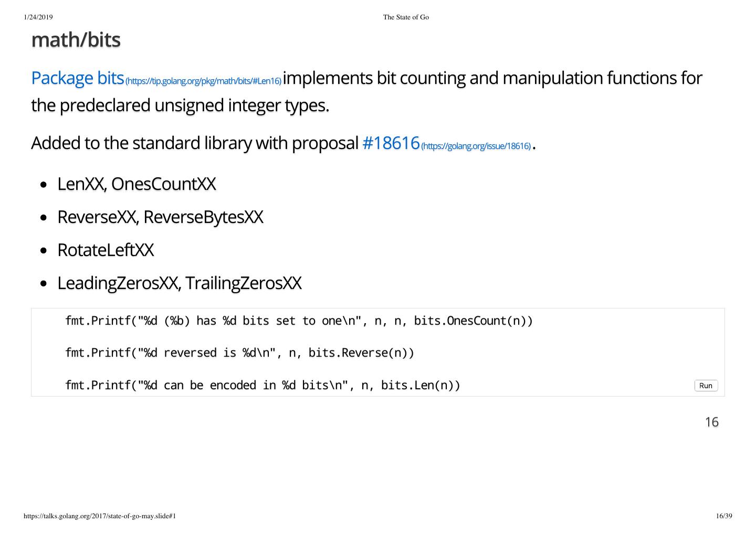Click the bits.Reverse Printf code line
This screenshot has height=534, width=756.
pyautogui.click(x=239, y=353)
